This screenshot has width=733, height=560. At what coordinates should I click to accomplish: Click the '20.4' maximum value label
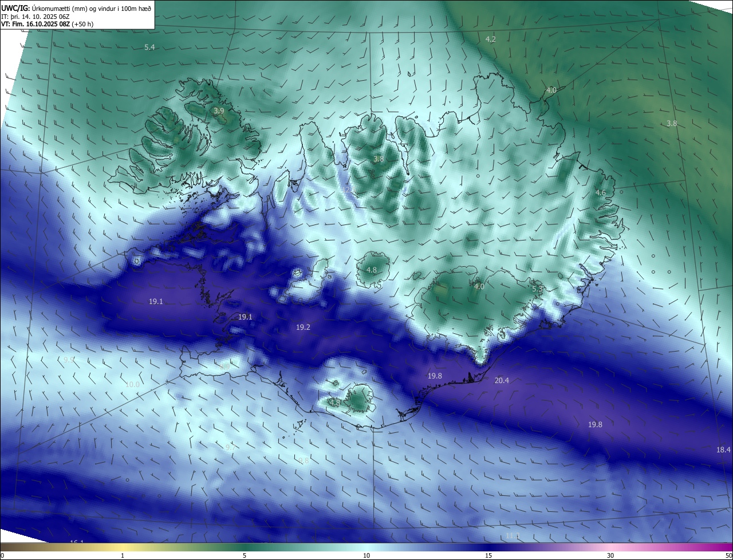click(502, 380)
